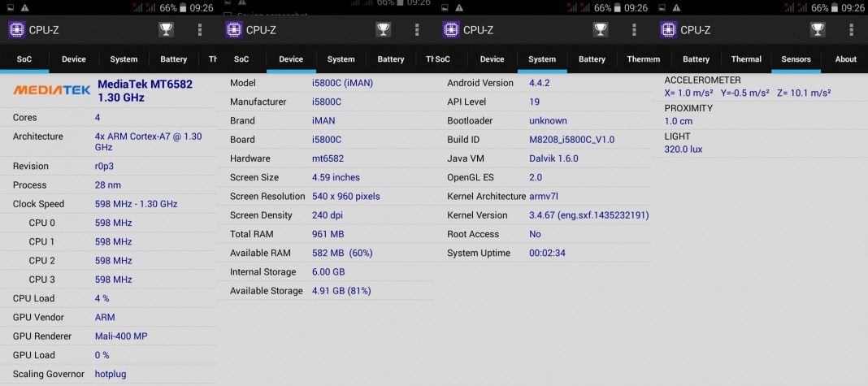This screenshot has width=868, height=386.
Task: Tap the warning triangle in the Sensors screen status bar
Action: (676, 8)
